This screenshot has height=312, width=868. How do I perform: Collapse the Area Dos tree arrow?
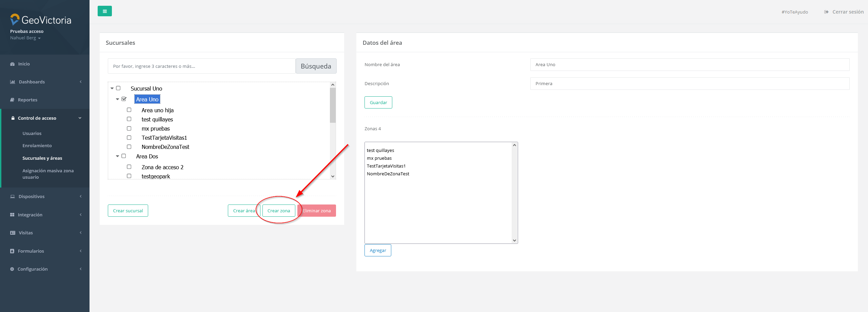pyautogui.click(x=118, y=156)
